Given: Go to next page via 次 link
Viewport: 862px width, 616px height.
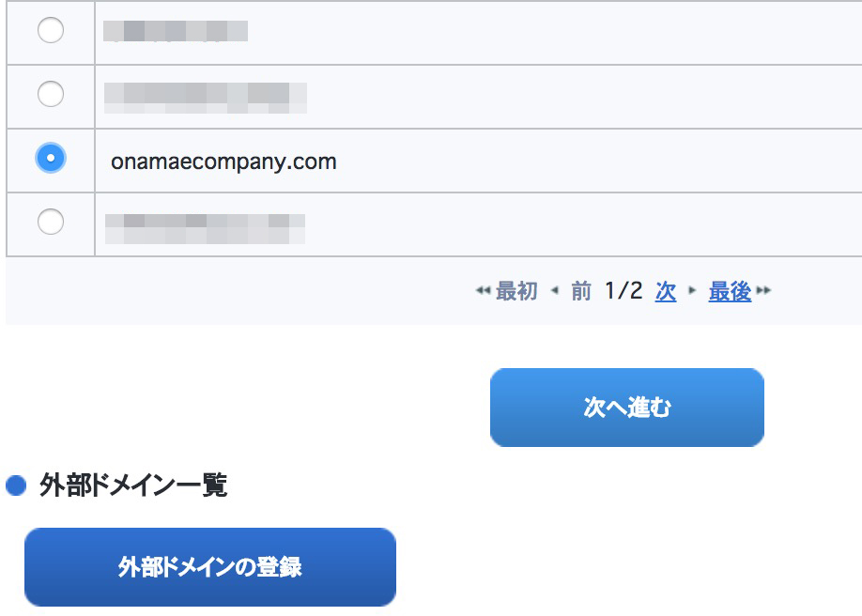Looking at the screenshot, I should (665, 291).
